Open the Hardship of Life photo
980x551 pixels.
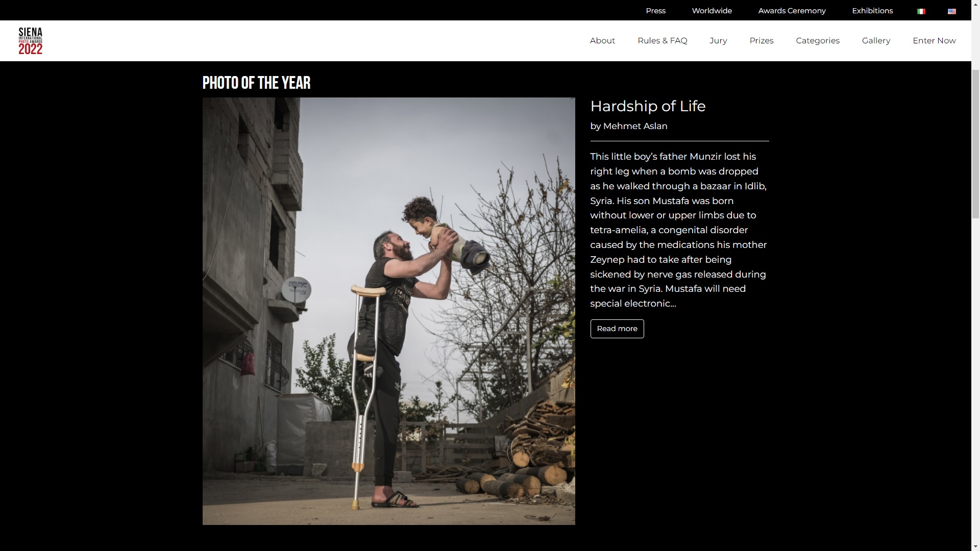(x=388, y=311)
